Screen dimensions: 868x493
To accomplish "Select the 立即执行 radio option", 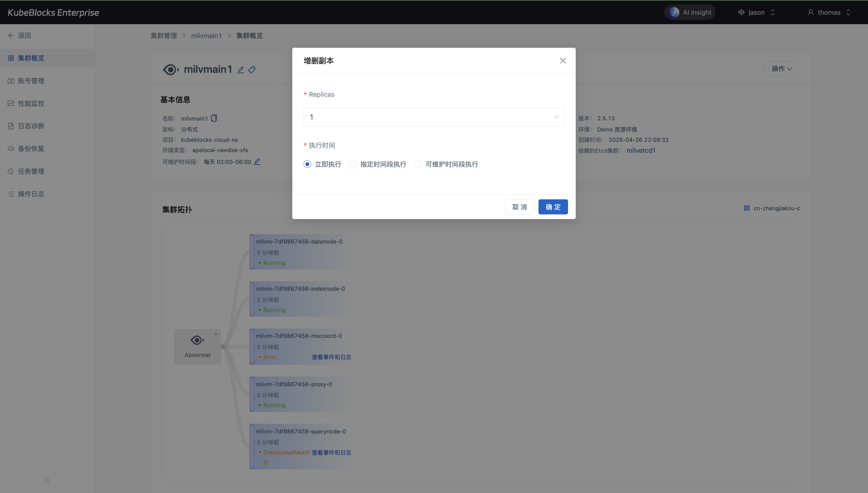I will point(307,164).
